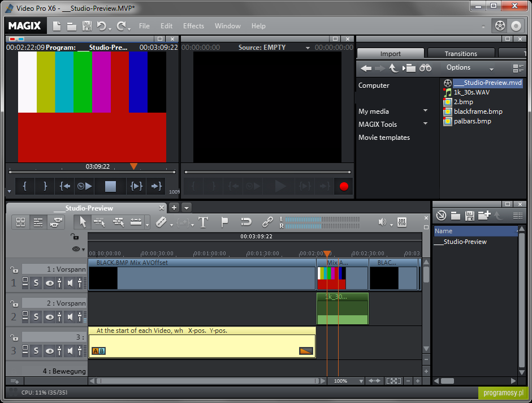Start recording with the red record button

(344, 186)
